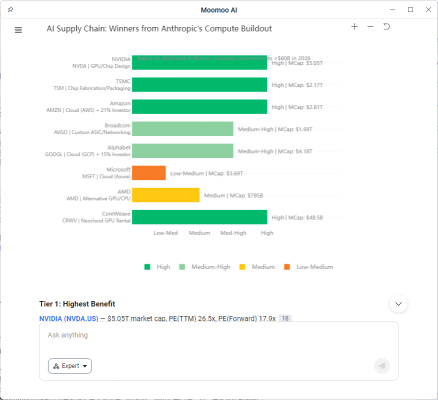This screenshot has width=438, height=400.
Task: Zoom in the chart with plus icon
Action: click(x=354, y=27)
